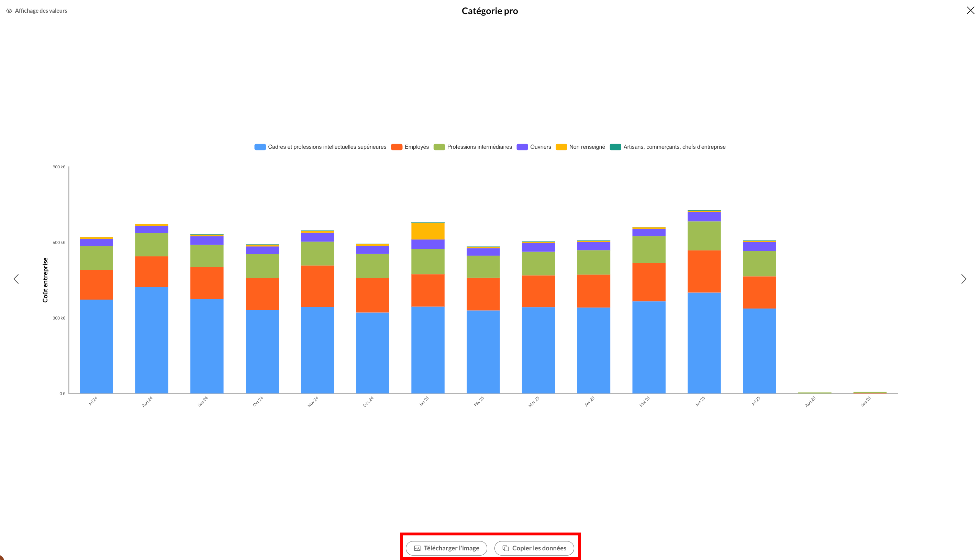Click the yellow Non renseigné segment in Jan 25

428,231
